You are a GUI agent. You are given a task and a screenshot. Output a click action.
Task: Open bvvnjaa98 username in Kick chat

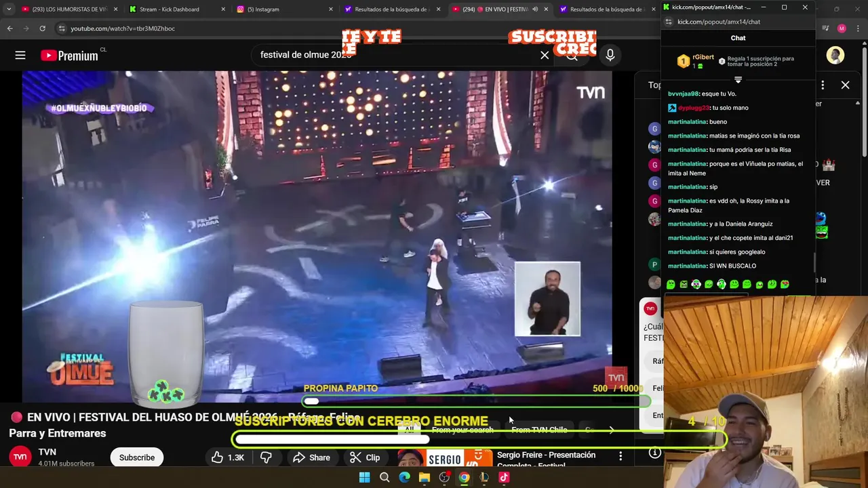pos(683,94)
